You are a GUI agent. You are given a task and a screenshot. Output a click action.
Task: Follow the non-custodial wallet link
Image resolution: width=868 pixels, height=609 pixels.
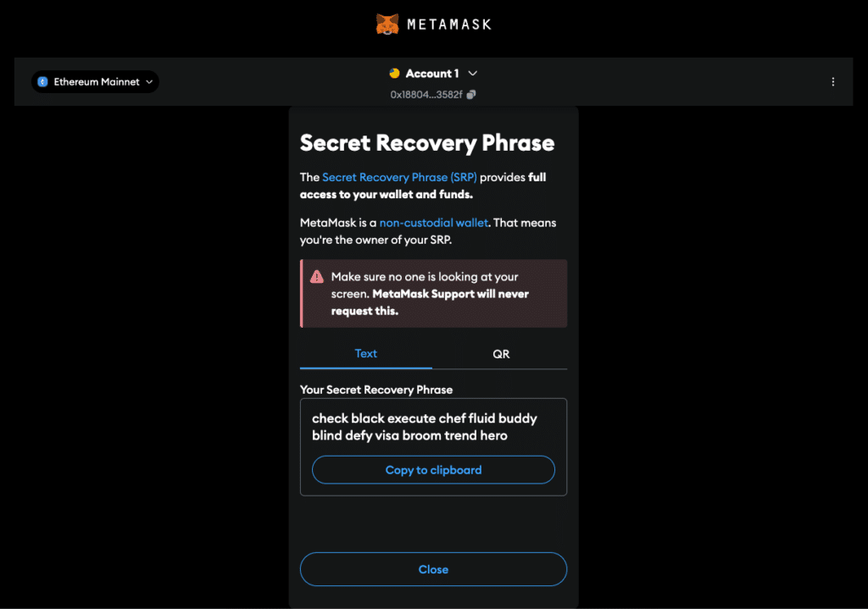pos(433,223)
